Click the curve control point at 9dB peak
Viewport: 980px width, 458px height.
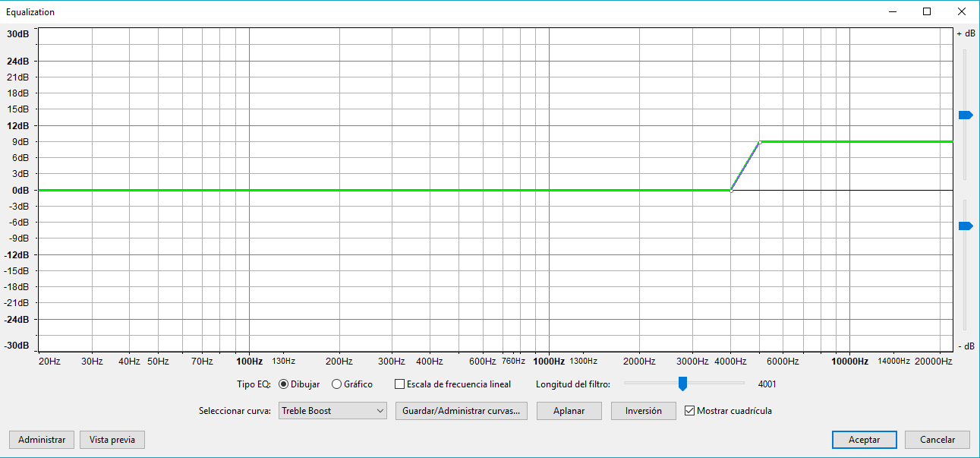coord(759,142)
